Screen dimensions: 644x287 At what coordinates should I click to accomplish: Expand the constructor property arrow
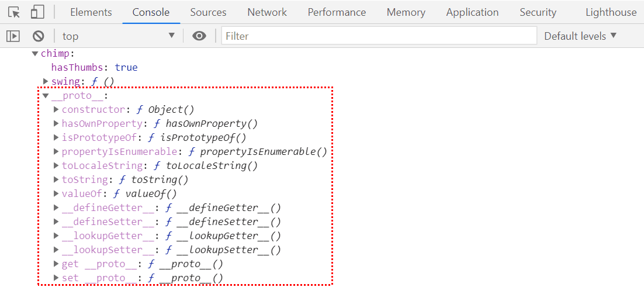click(x=56, y=109)
